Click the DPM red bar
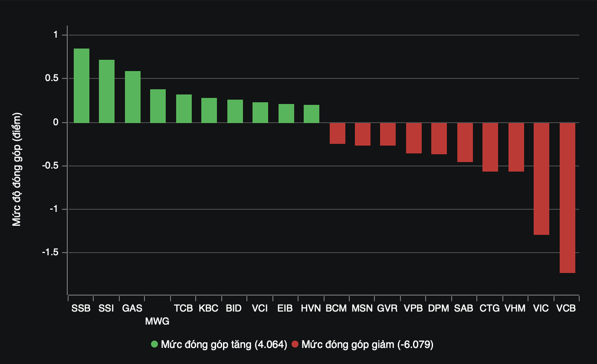This screenshot has height=364, width=597. [439, 139]
